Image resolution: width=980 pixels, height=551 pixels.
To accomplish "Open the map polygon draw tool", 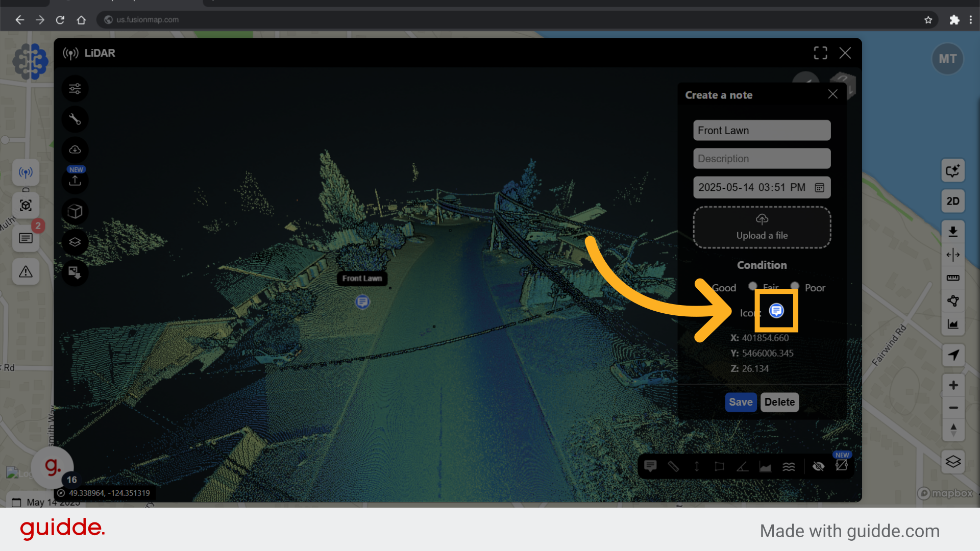I will (x=952, y=301).
